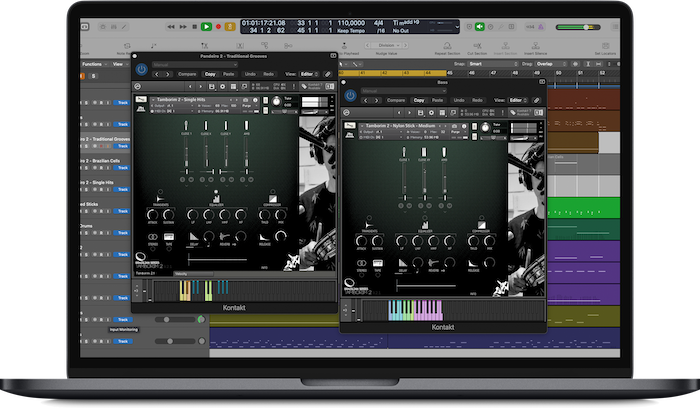700x408 pixels.
Task: Click the Repeat Section toolbar icon
Action: click(x=447, y=46)
